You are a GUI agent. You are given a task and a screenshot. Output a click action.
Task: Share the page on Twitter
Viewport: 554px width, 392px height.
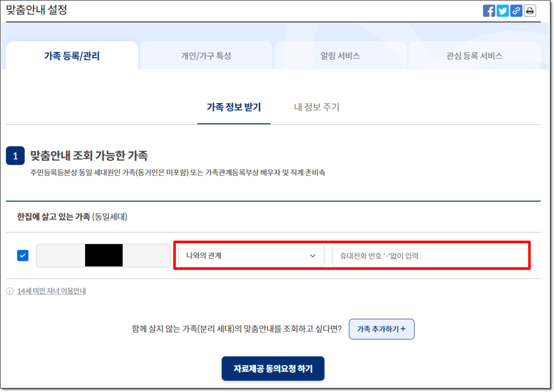click(x=503, y=11)
